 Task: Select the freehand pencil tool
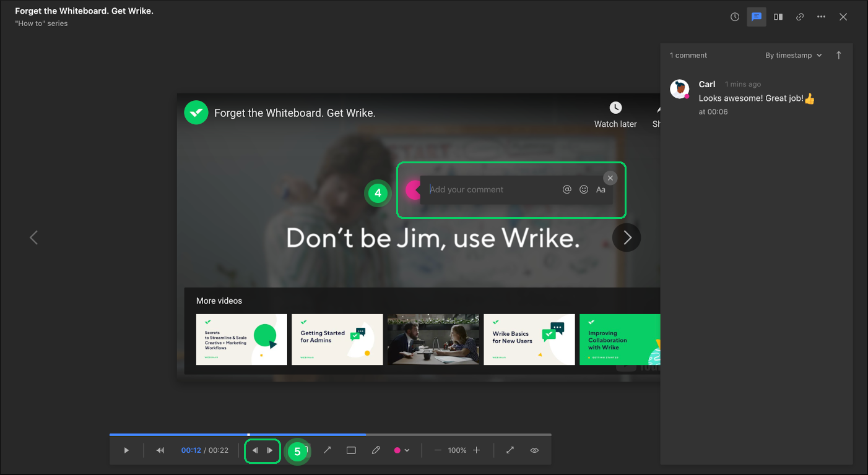(376, 450)
